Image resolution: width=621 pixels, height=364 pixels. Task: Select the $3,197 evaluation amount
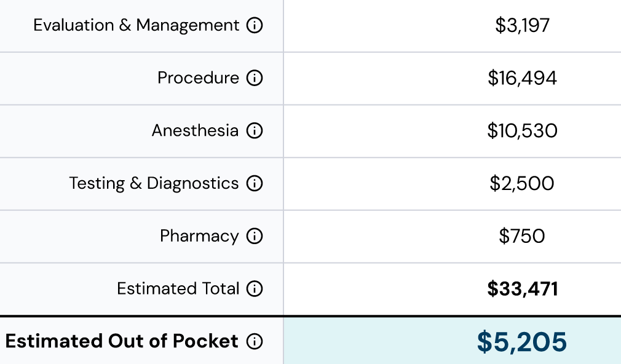(523, 26)
